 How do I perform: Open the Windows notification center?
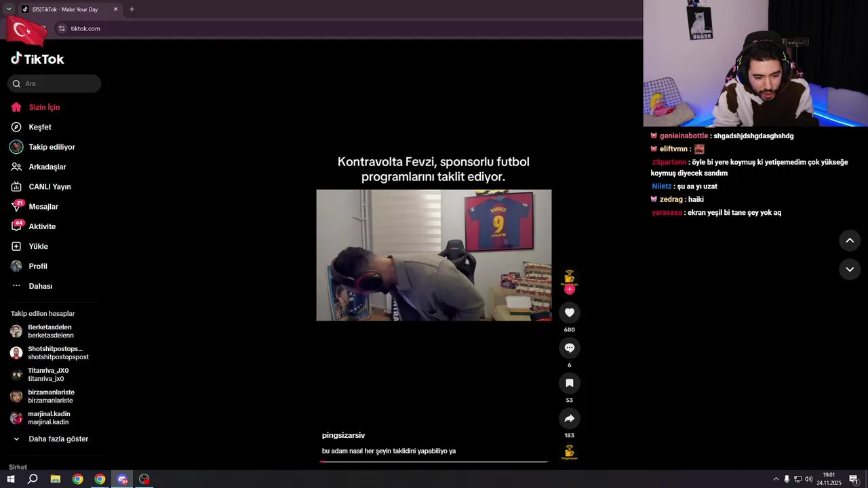pyautogui.click(x=853, y=479)
